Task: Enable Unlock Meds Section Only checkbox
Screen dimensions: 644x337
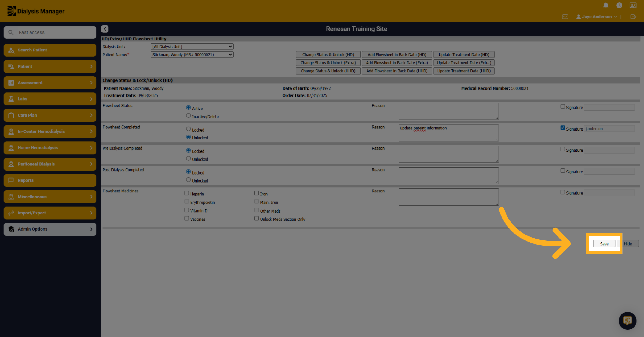Action: click(257, 219)
